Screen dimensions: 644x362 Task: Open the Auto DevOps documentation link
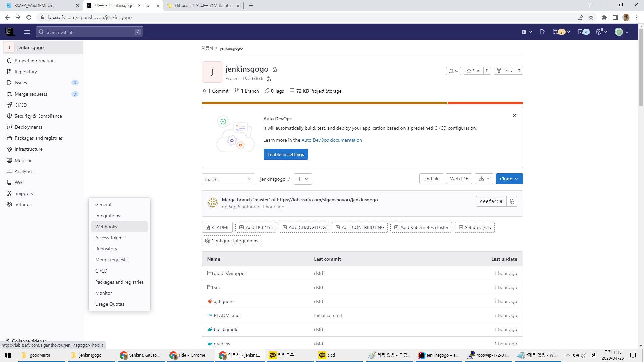[331, 140]
